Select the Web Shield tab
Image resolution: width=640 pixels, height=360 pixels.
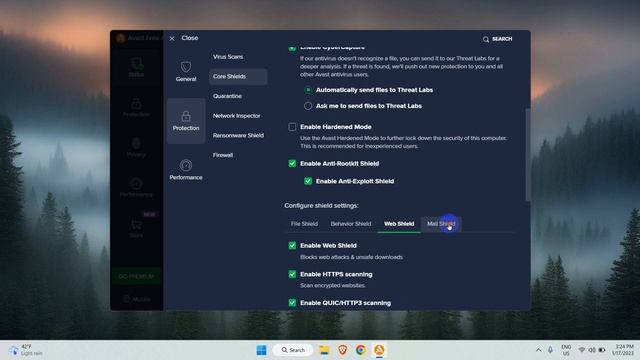399,224
